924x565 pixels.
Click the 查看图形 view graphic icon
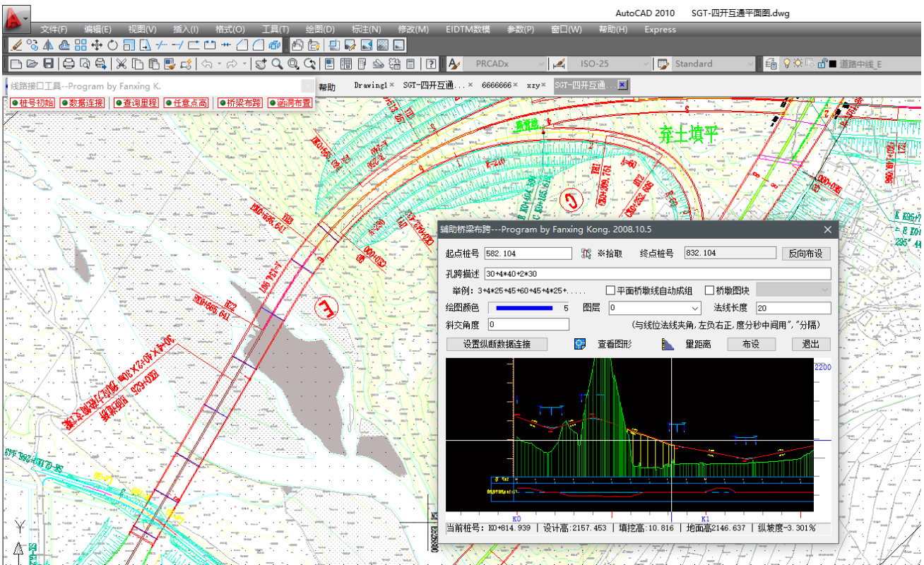coord(581,345)
